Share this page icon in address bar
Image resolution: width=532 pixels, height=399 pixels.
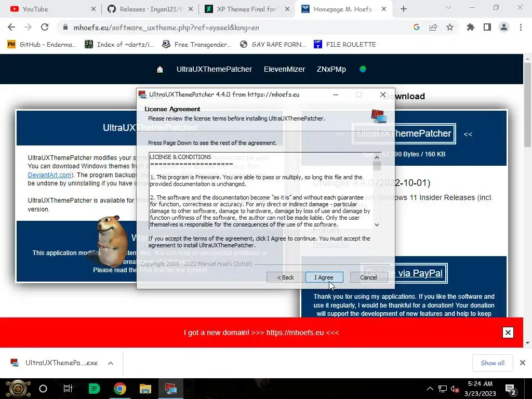coord(433,27)
